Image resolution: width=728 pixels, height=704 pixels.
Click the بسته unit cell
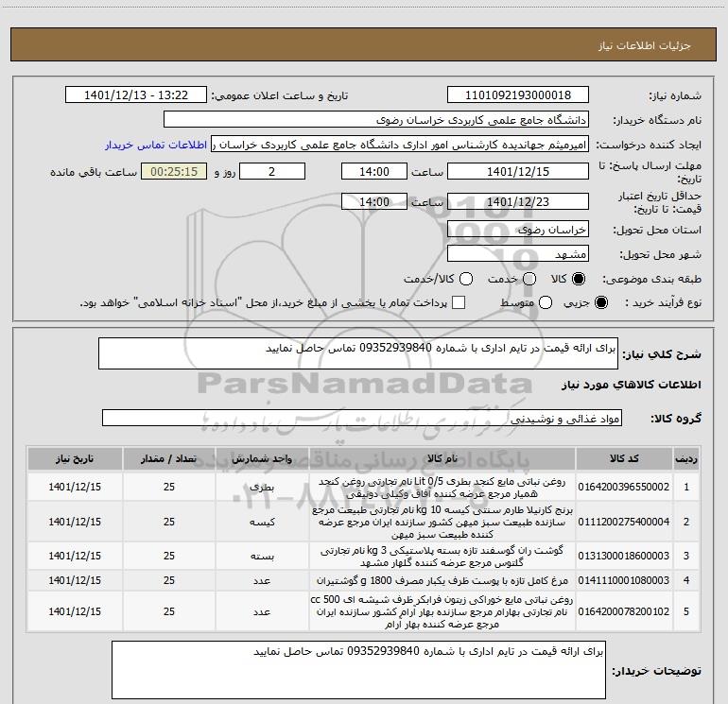pyautogui.click(x=262, y=556)
